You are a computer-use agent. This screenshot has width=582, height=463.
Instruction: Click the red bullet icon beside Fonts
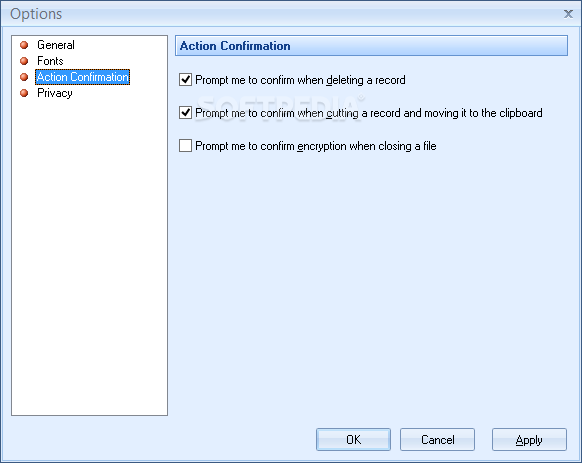pos(24,61)
